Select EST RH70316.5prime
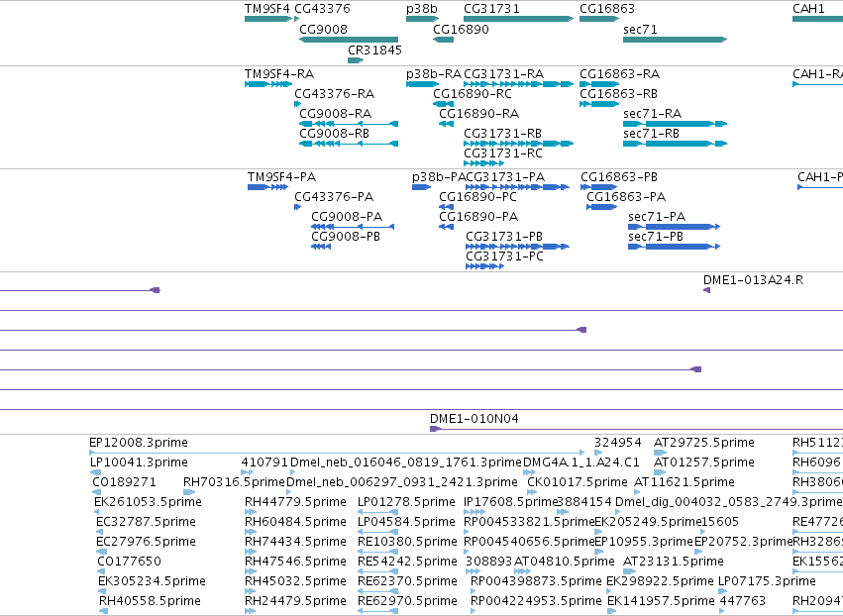Screen dimensions: 843x616 click(188, 492)
